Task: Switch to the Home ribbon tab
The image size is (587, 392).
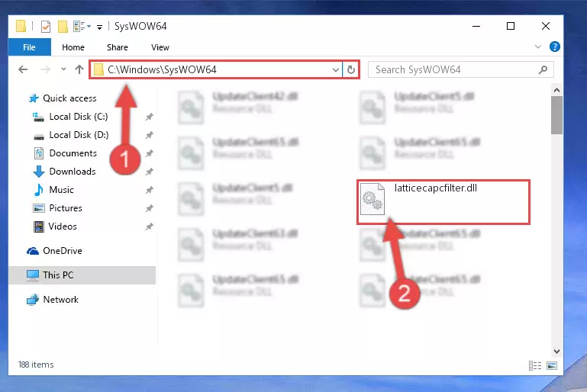Action: click(x=73, y=47)
